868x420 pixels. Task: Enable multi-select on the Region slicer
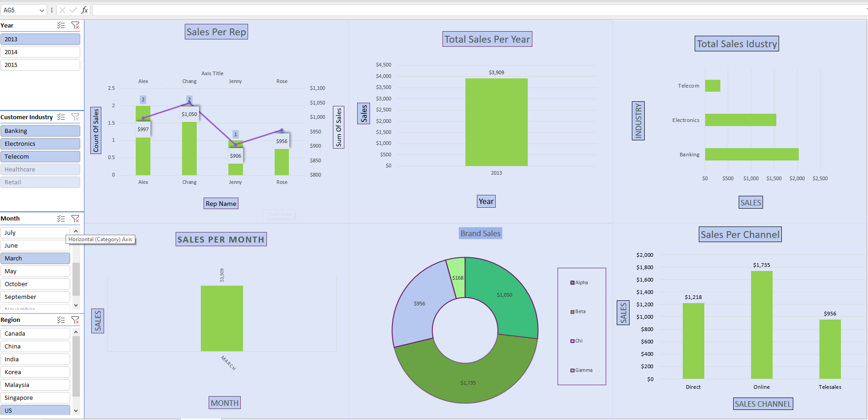click(61, 320)
